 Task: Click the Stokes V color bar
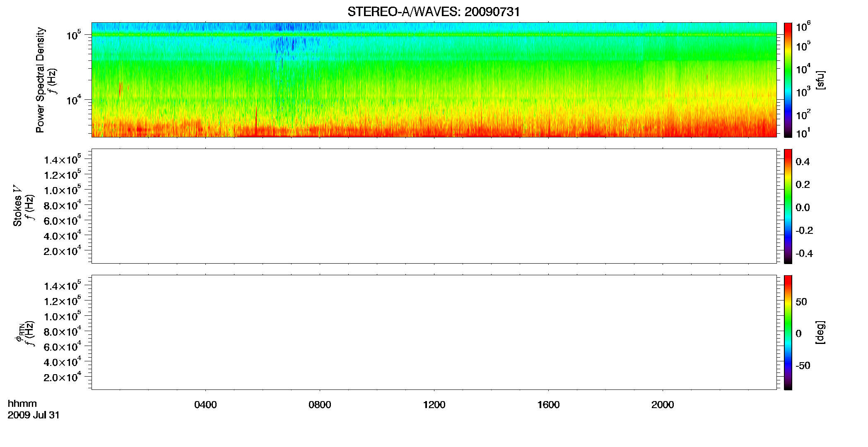click(x=788, y=206)
